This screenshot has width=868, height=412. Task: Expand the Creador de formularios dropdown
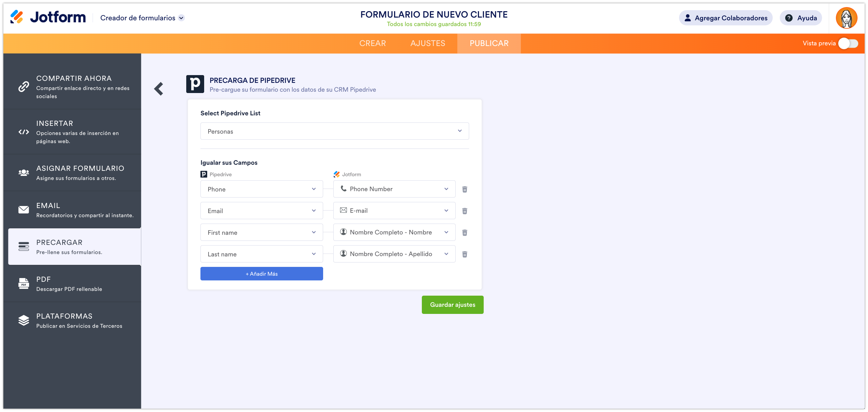point(182,18)
